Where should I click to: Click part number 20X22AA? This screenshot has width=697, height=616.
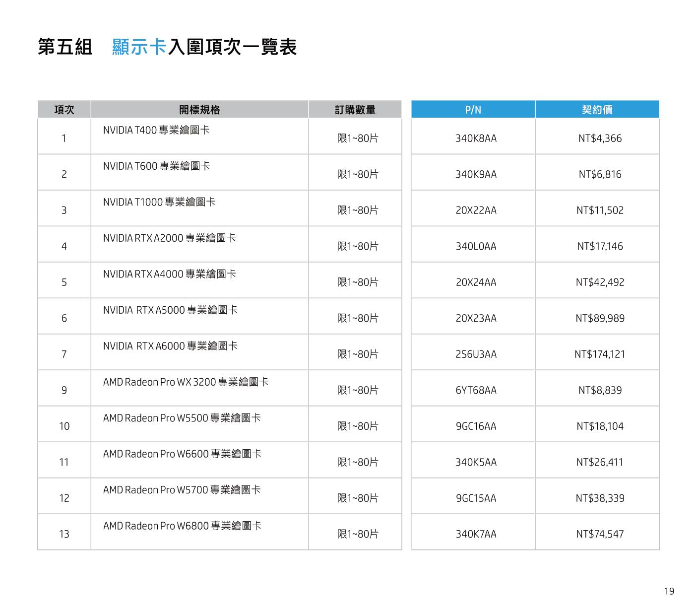click(x=476, y=210)
